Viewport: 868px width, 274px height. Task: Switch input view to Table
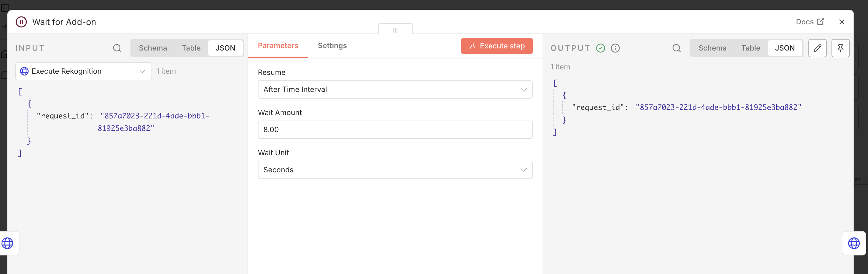click(191, 48)
